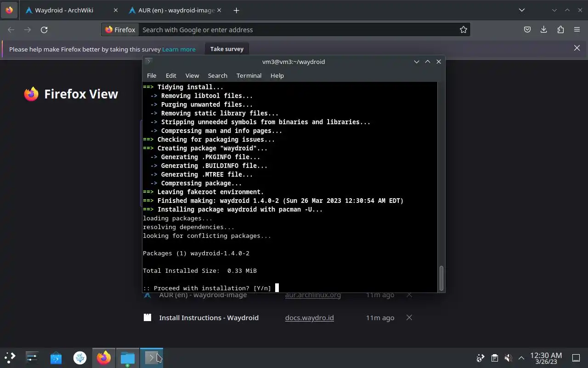
Task: Follow the Learn more survey link
Action: tap(179, 49)
